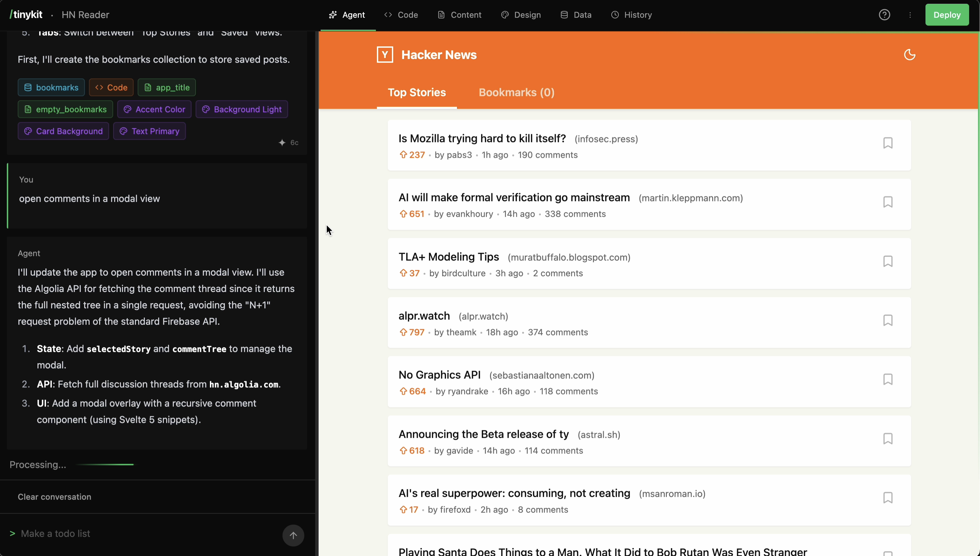Switch to the Bookmarks (0) tab
The width and height of the screenshot is (980, 556).
[x=516, y=92]
